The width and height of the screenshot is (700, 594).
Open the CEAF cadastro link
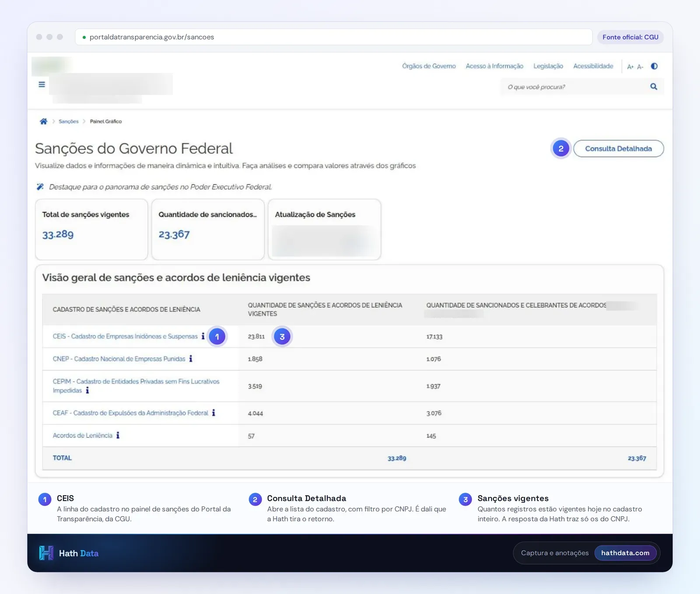tap(130, 413)
